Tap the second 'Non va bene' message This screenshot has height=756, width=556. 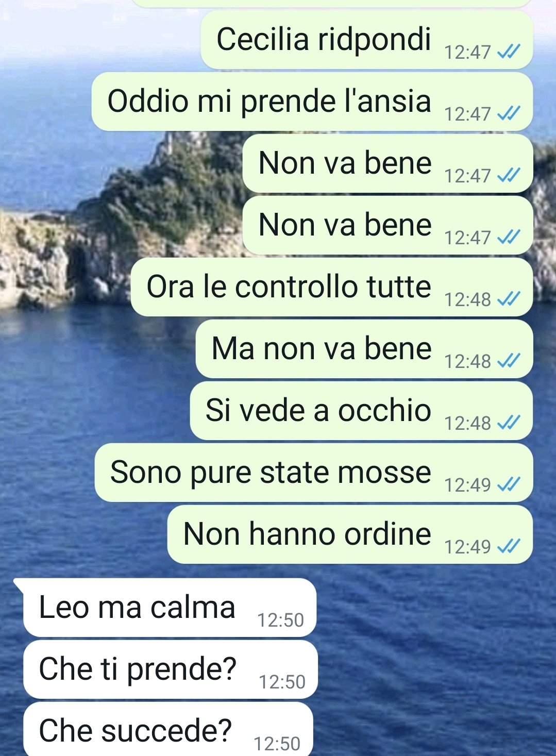click(x=387, y=225)
